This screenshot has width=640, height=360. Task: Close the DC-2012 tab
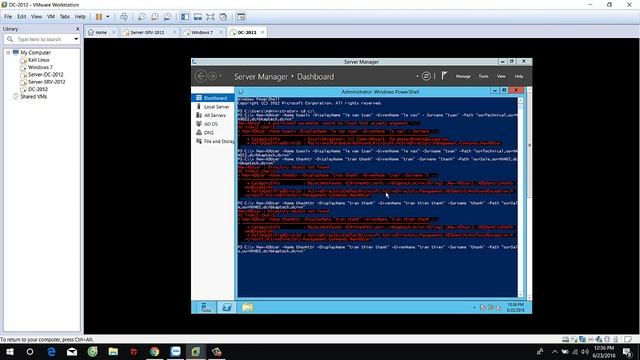click(262, 32)
